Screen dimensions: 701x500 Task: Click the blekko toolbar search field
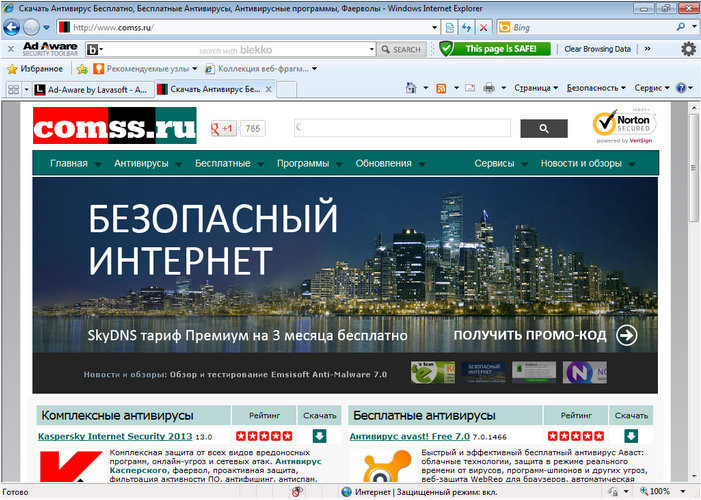pos(237,49)
